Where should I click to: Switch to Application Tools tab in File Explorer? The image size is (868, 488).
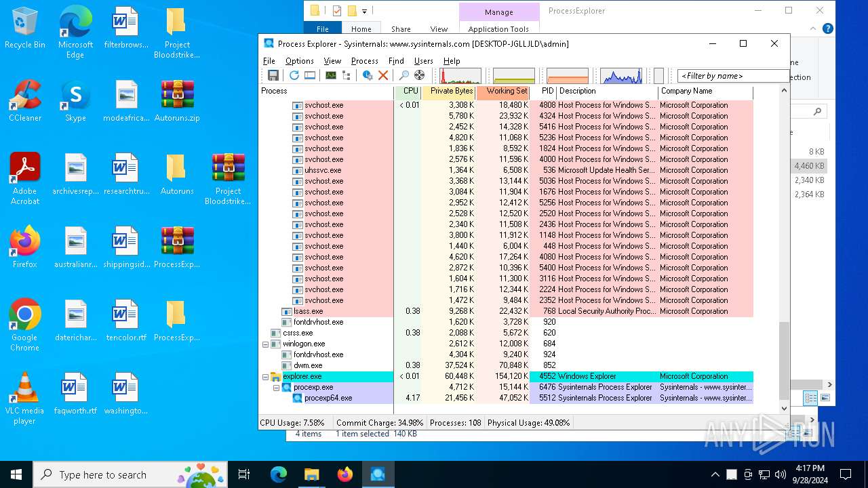click(x=498, y=29)
